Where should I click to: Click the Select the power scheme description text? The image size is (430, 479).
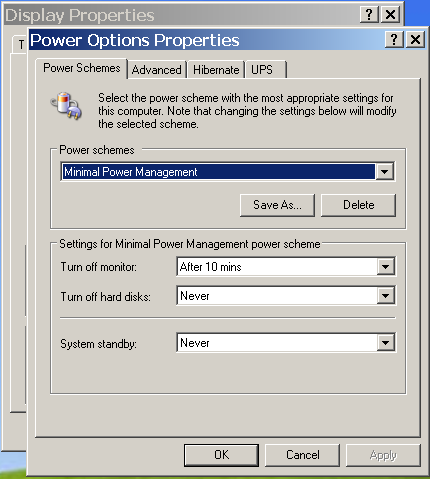pos(247,111)
